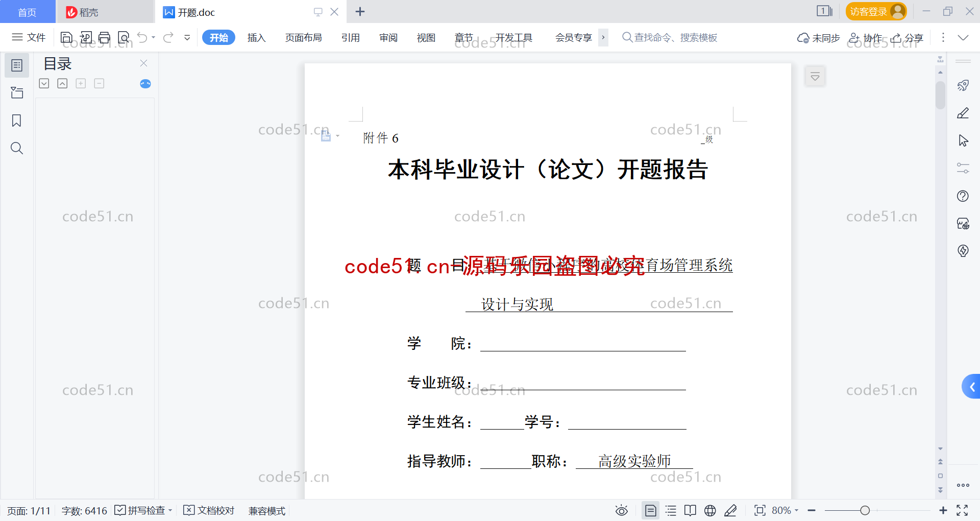The width and height of the screenshot is (980, 521).
Task: Click the 分享 share button
Action: [907, 38]
